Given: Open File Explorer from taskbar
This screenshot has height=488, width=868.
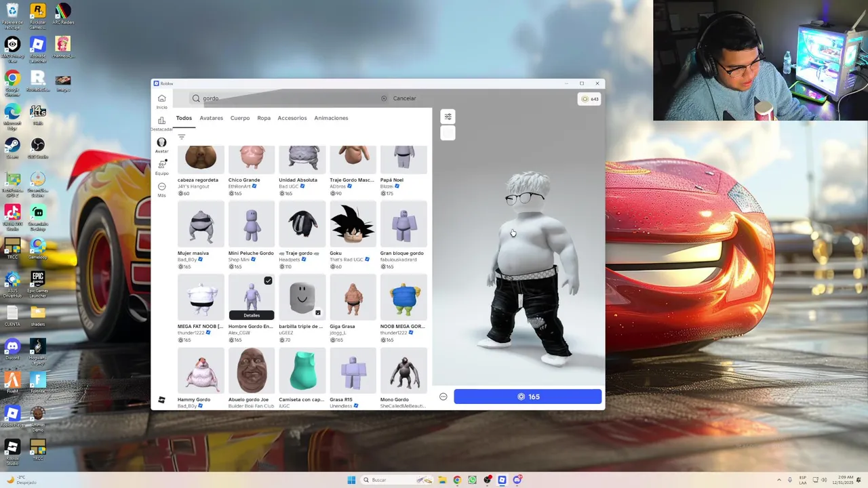Looking at the screenshot, I should point(442,480).
